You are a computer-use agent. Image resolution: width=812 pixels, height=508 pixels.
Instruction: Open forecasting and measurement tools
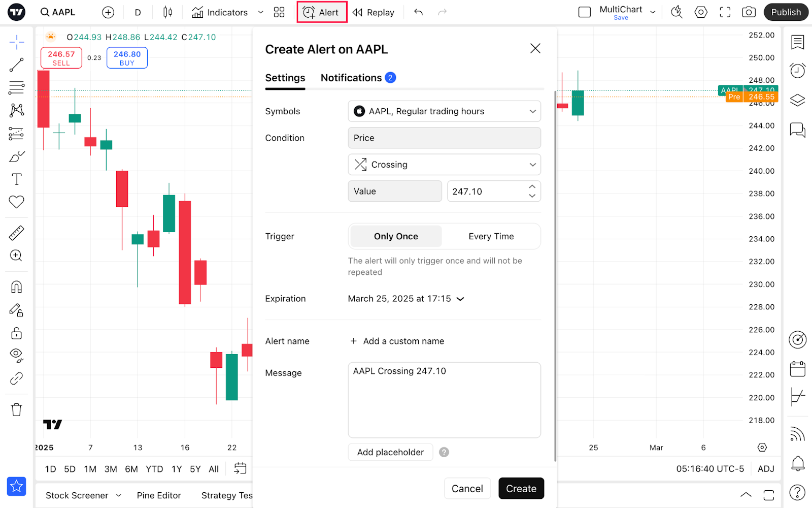[x=17, y=134]
